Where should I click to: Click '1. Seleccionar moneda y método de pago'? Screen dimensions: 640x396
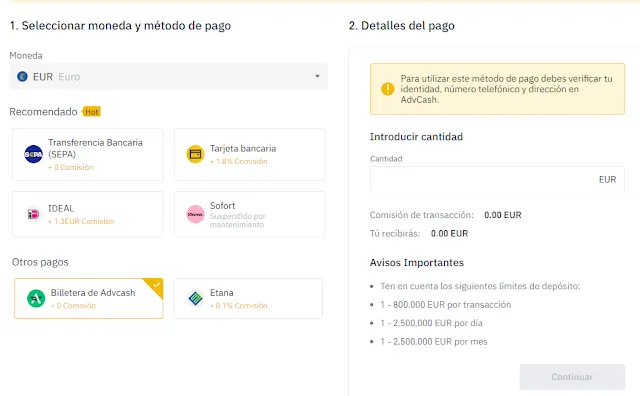point(120,26)
